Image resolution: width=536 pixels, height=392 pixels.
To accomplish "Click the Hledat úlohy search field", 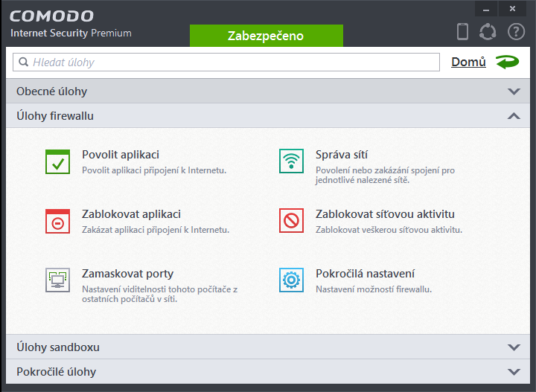I will (223, 62).
